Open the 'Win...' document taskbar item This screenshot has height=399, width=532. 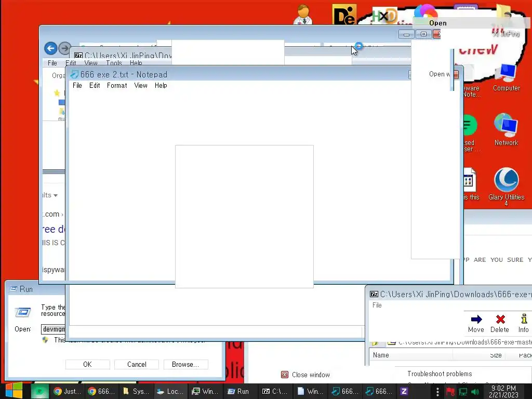310,391
